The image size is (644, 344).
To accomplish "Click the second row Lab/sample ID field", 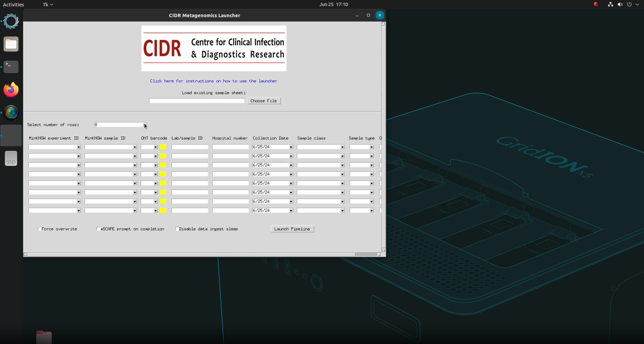I will pyautogui.click(x=190, y=156).
